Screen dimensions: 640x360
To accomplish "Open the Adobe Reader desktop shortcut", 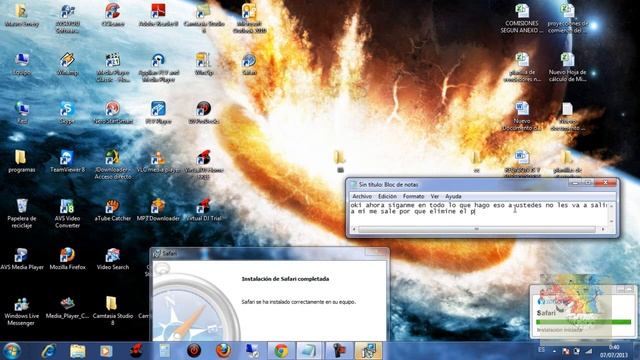I will pos(158,16).
